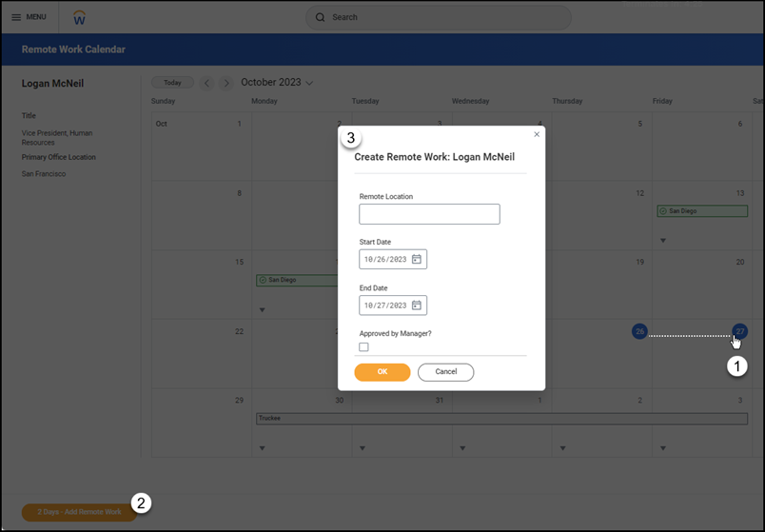Select highlighted day 26

(x=639, y=331)
